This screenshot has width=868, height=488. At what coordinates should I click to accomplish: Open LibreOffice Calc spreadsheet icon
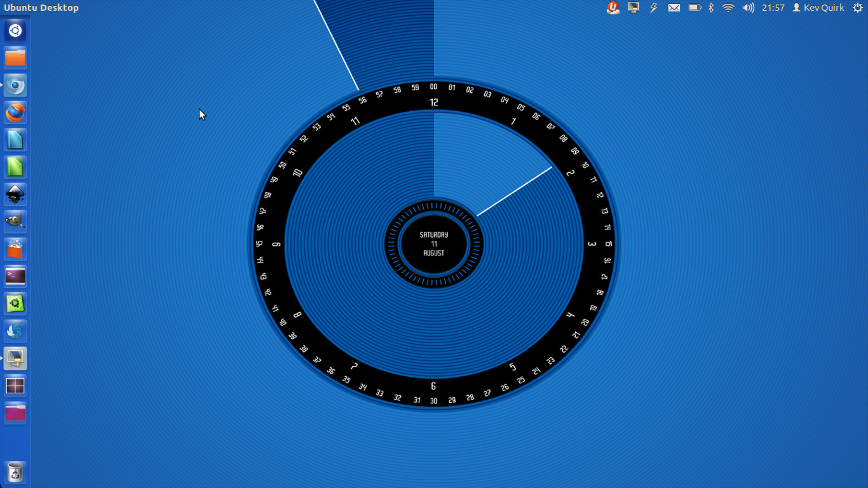click(15, 167)
